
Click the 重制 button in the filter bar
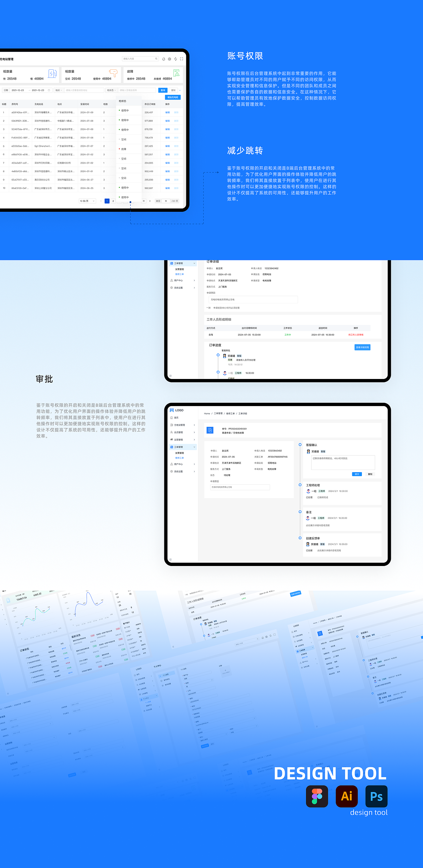click(x=173, y=90)
